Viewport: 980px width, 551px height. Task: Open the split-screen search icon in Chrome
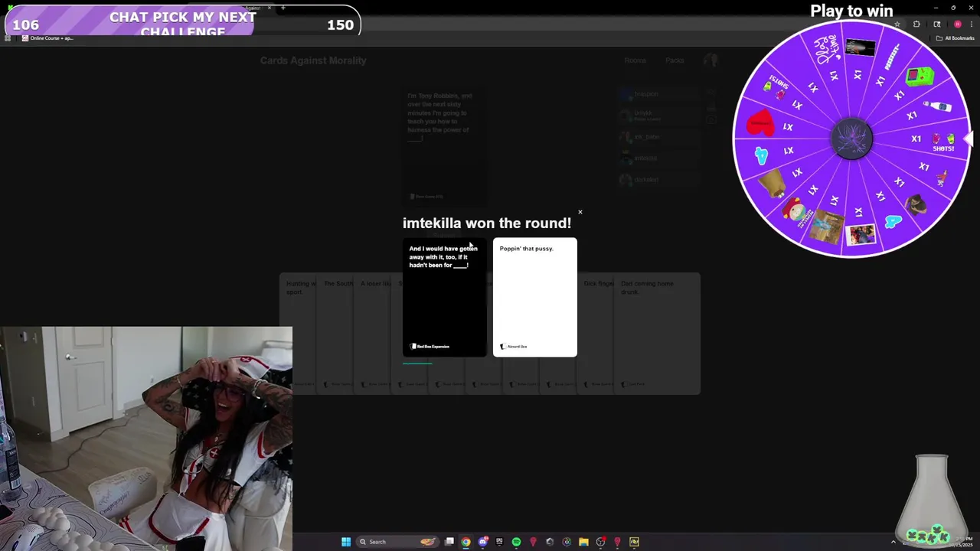point(936,24)
